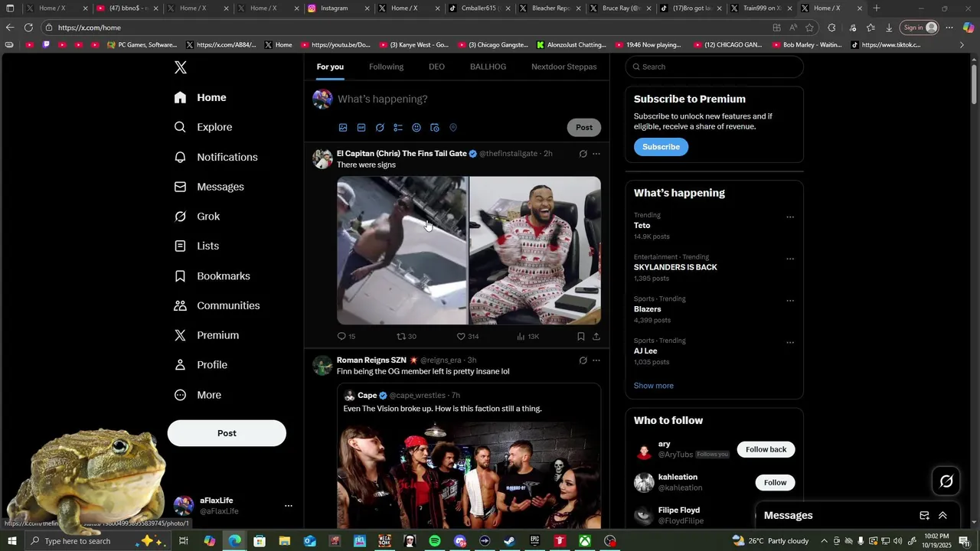Open emoji picker in composer
This screenshot has height=551, width=980.
pos(416,128)
